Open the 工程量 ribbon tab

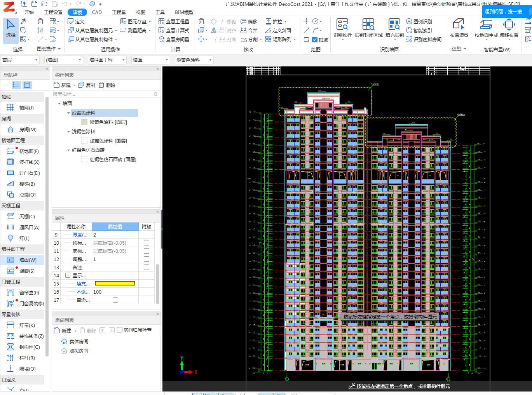pos(119,12)
